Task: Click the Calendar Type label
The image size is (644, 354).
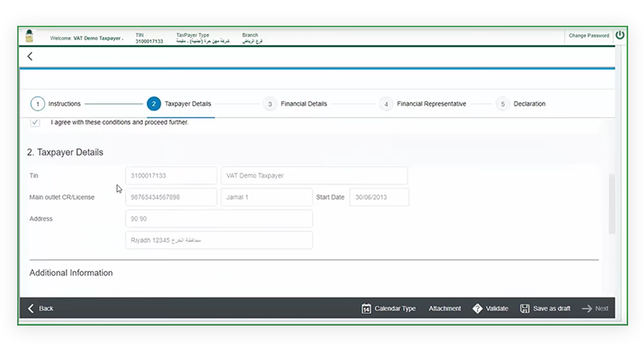Action: [395, 308]
